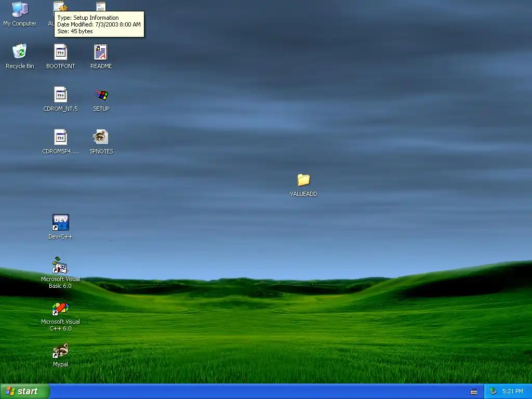This screenshot has height=399, width=532.
Task: Select the CDROM_NT.5 file icon
Action: coord(60,95)
